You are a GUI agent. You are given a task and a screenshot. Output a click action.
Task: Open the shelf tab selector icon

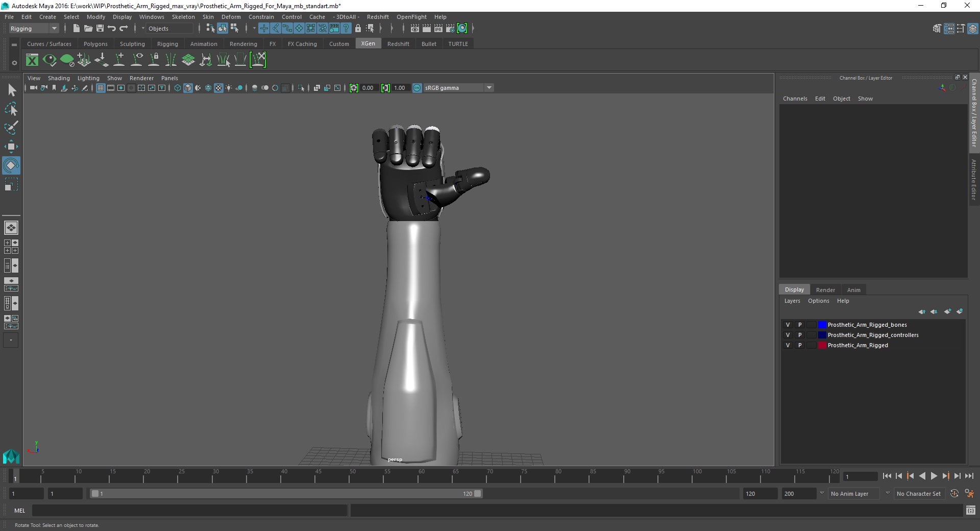coord(14,44)
